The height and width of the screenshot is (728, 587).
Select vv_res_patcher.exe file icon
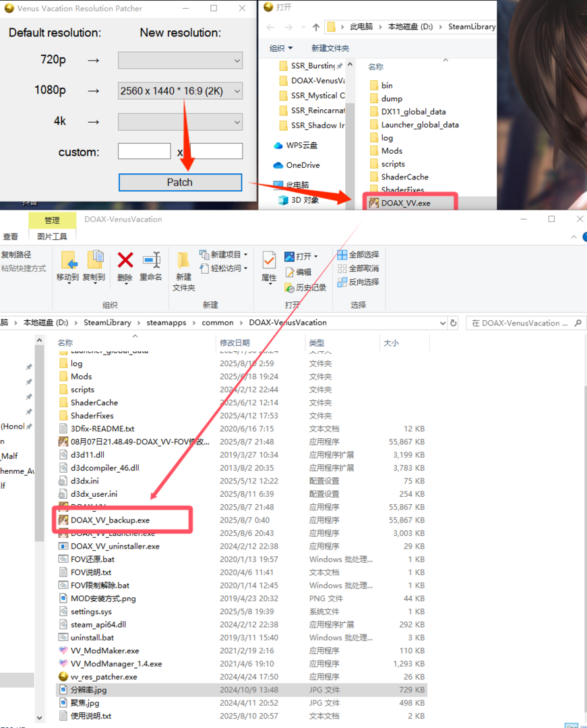click(63, 677)
